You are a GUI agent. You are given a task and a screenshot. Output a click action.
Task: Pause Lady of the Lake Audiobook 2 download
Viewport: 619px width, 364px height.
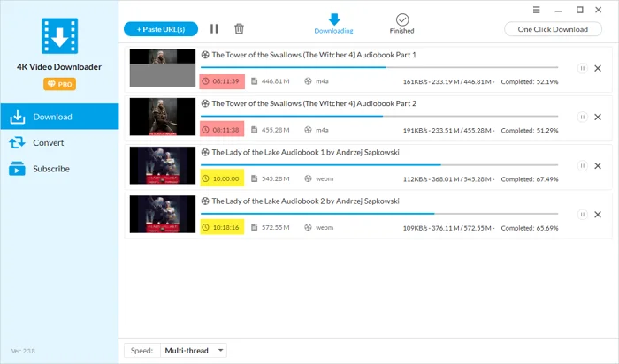coord(582,214)
